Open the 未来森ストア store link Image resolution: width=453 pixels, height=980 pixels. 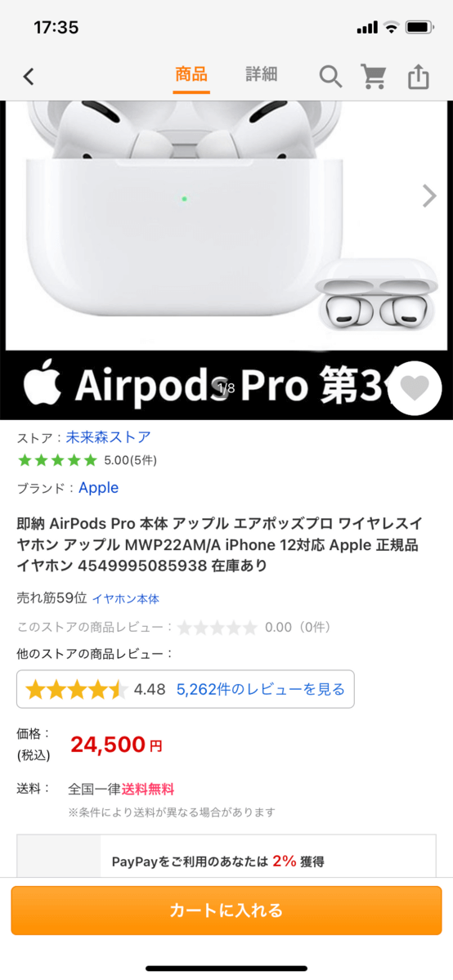(108, 437)
